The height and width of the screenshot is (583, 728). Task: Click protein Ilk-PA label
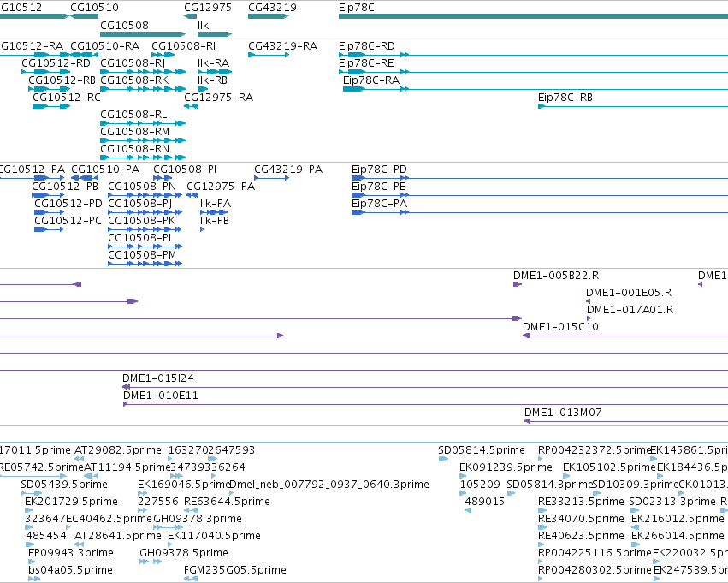(216, 204)
